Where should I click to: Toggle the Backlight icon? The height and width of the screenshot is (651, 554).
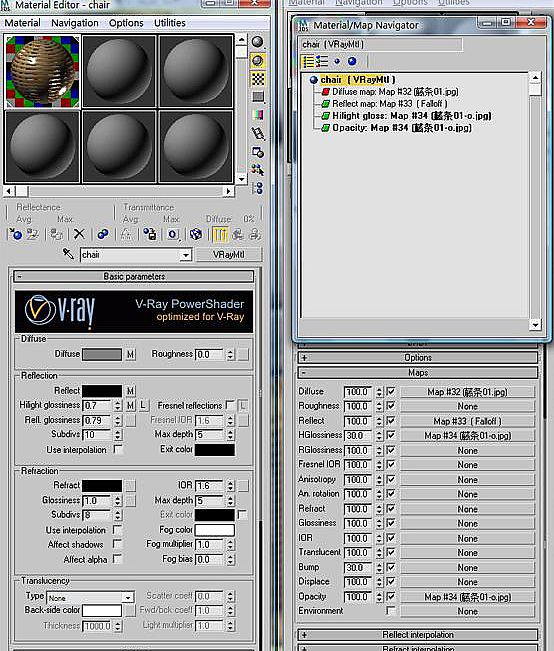(257, 61)
